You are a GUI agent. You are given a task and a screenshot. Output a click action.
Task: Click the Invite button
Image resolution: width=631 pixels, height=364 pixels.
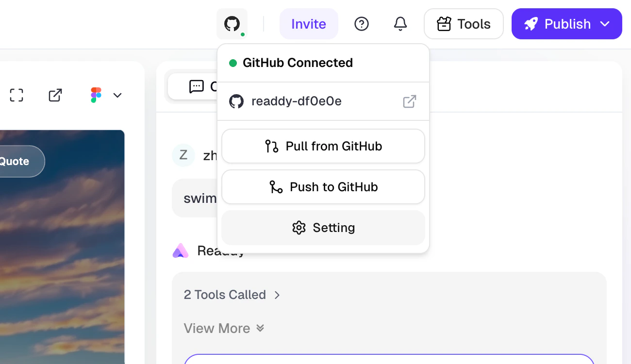pyautogui.click(x=309, y=23)
